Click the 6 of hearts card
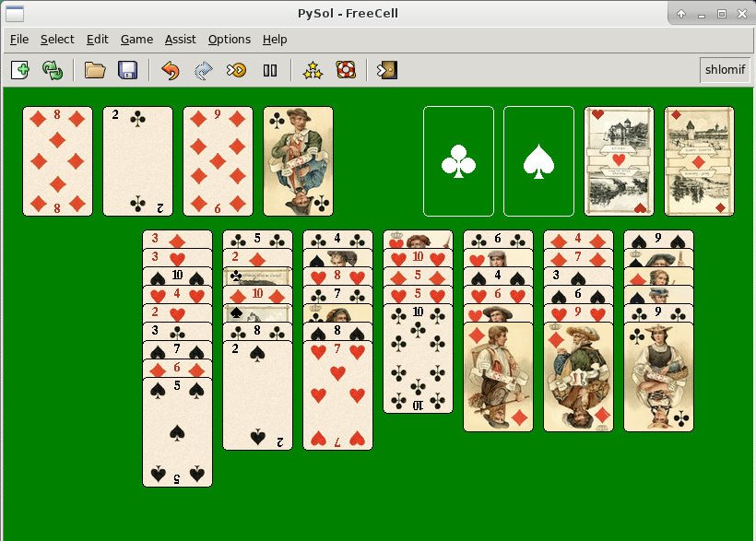The image size is (756, 541). click(x=498, y=295)
